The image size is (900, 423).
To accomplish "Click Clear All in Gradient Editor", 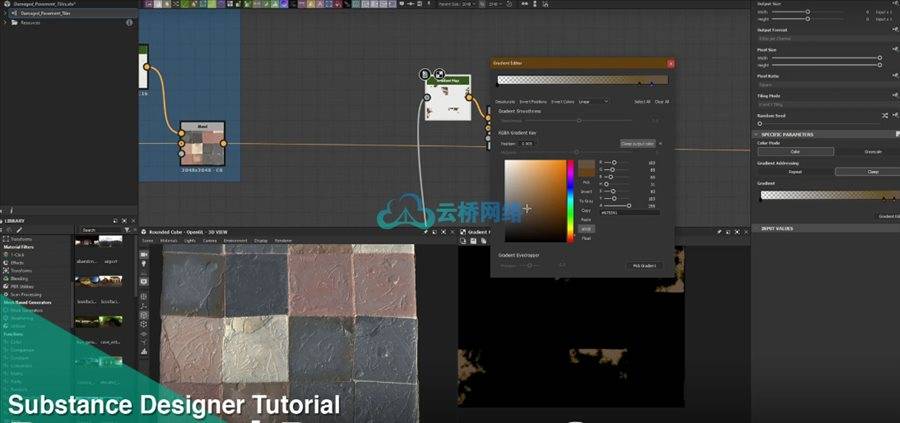I will [662, 102].
